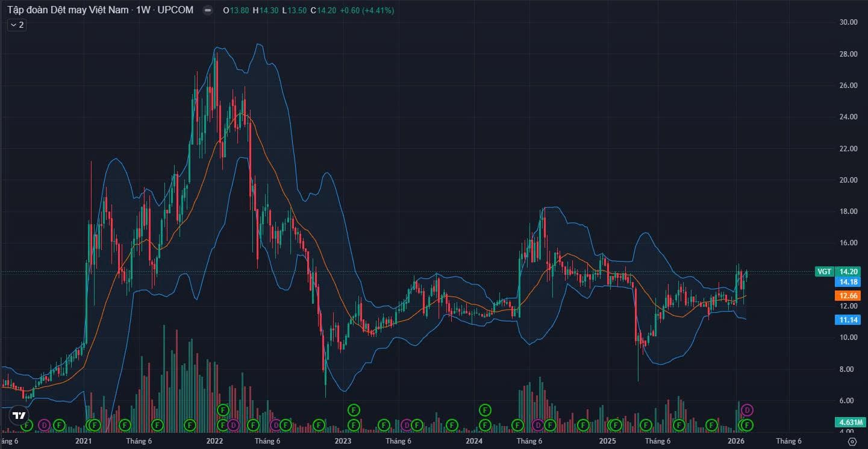The width and height of the screenshot is (868, 449).
Task: Click the 24.00 price scale label
Action: coord(848,117)
